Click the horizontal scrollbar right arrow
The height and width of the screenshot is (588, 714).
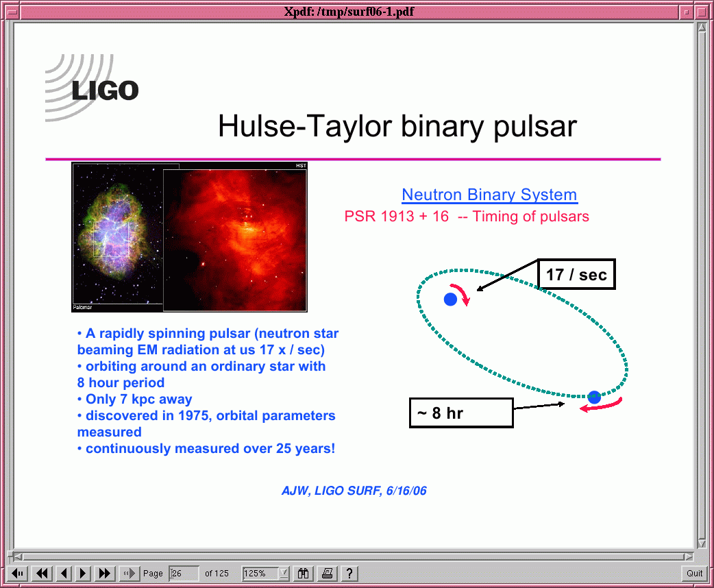(688, 556)
